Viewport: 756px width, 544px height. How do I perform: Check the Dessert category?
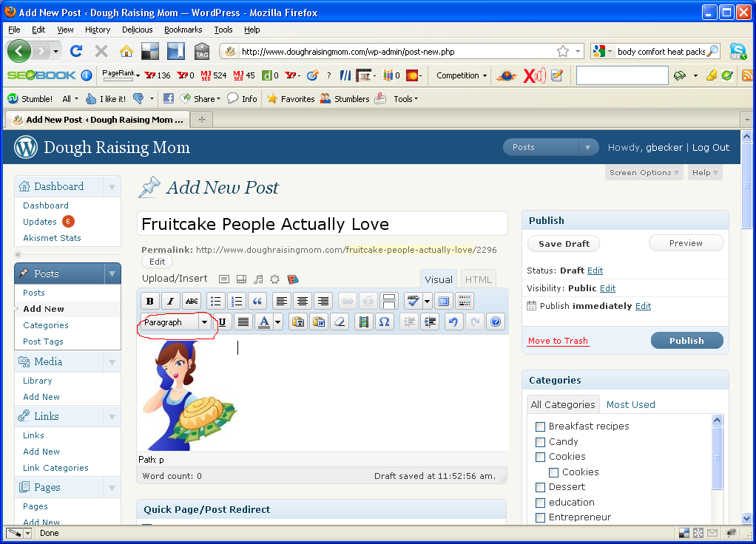click(541, 487)
